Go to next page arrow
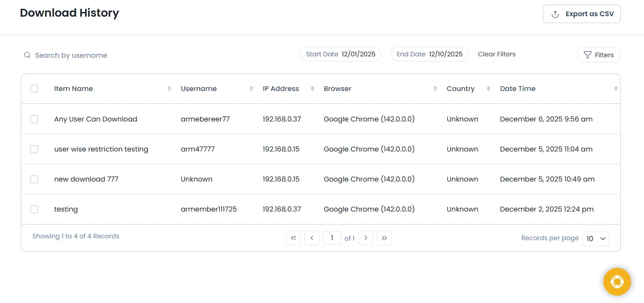This screenshot has width=644, height=303. pyautogui.click(x=366, y=238)
